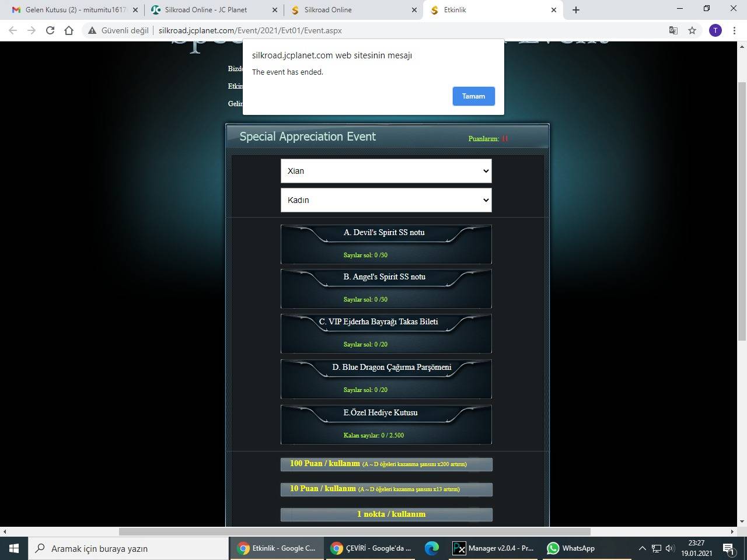Reload the page with the refresh icon
Screen dimensions: 747x560
[50, 30]
